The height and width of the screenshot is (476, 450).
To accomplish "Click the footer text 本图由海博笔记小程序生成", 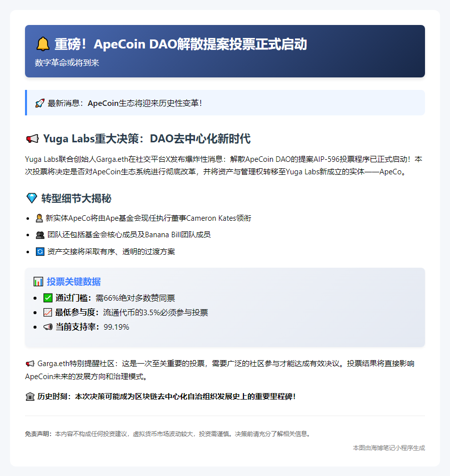I will [x=388, y=448].
